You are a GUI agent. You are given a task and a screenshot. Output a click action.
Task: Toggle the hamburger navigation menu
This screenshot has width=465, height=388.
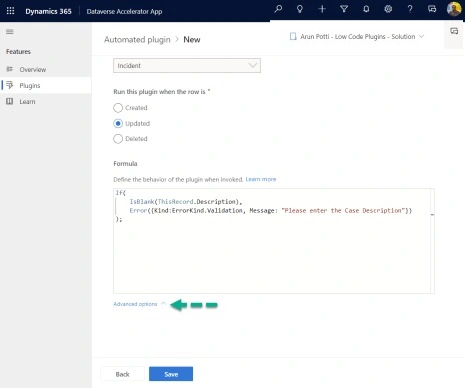pos(10,32)
